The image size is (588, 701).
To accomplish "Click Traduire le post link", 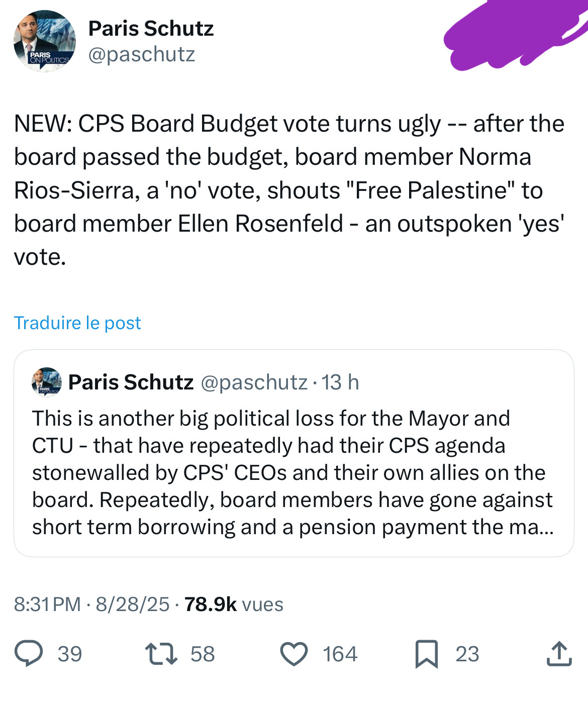I will click(77, 323).
